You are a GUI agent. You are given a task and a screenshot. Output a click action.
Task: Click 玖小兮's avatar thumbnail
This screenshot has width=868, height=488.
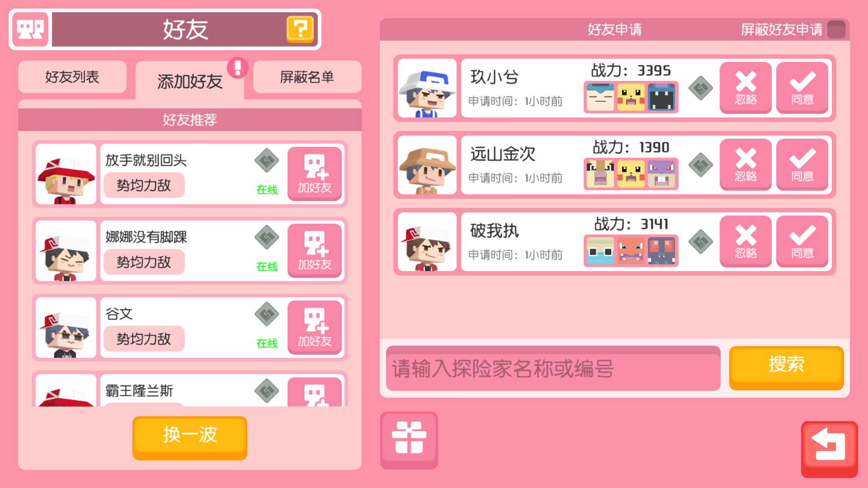pos(427,88)
